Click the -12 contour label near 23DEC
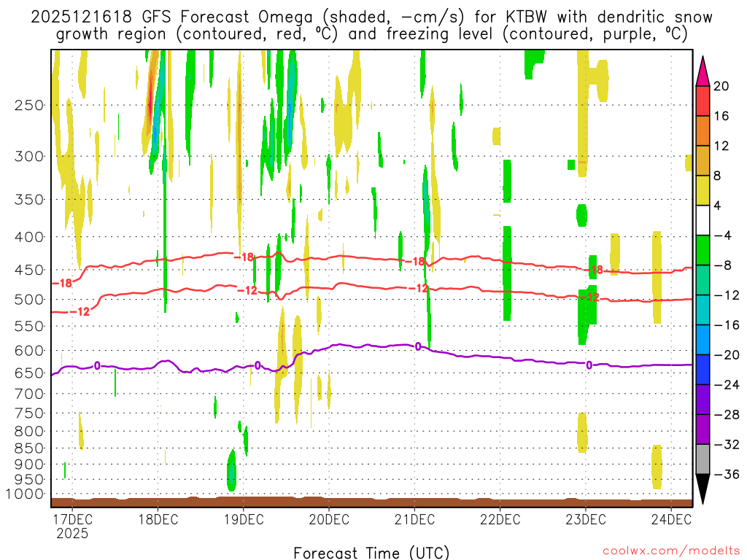The width and height of the screenshot is (747, 560). click(589, 297)
